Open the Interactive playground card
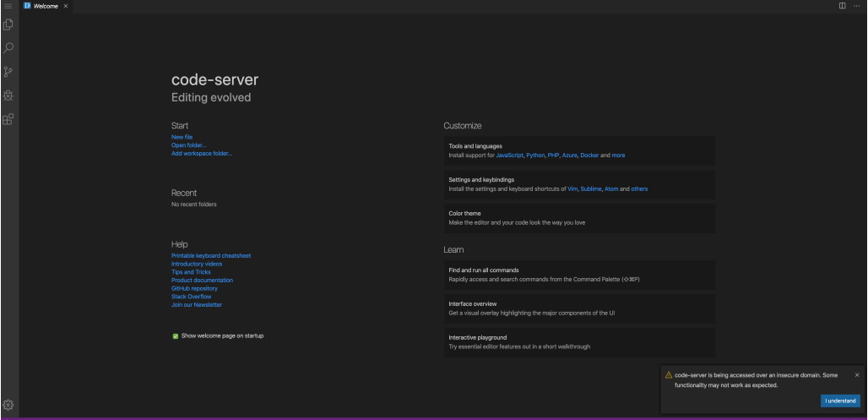The image size is (868, 420). pyautogui.click(x=579, y=342)
